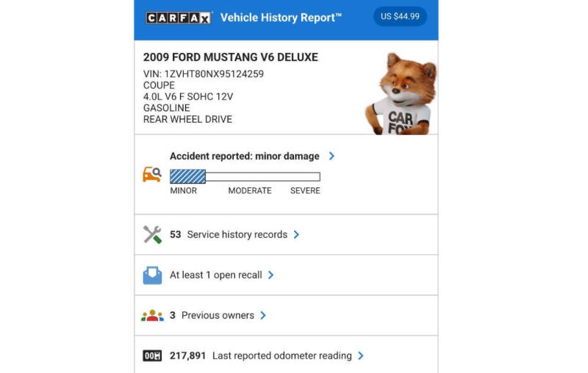Click the previous owners people icon
This screenshot has width=588, height=373.
(152, 315)
